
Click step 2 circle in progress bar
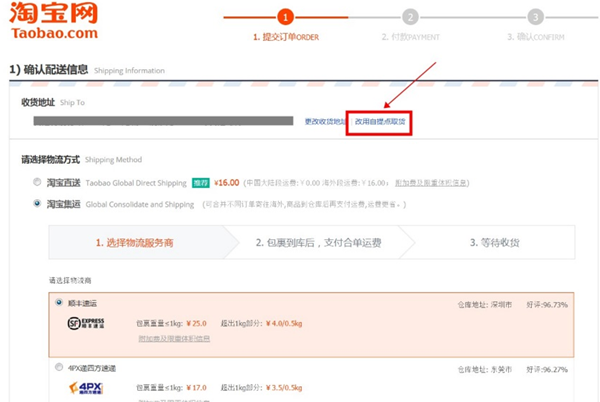[x=410, y=17]
